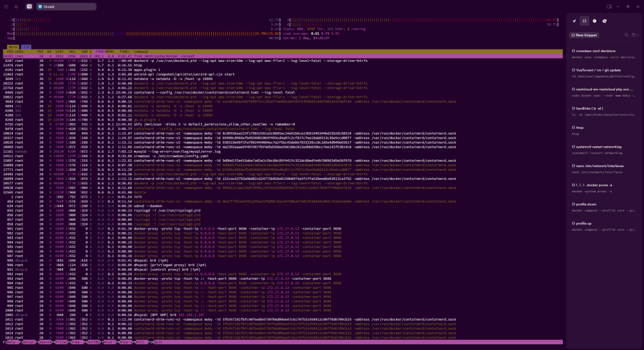644x350 pixels.
Task: Click the Swp meter bar
Action: click(144, 38)
